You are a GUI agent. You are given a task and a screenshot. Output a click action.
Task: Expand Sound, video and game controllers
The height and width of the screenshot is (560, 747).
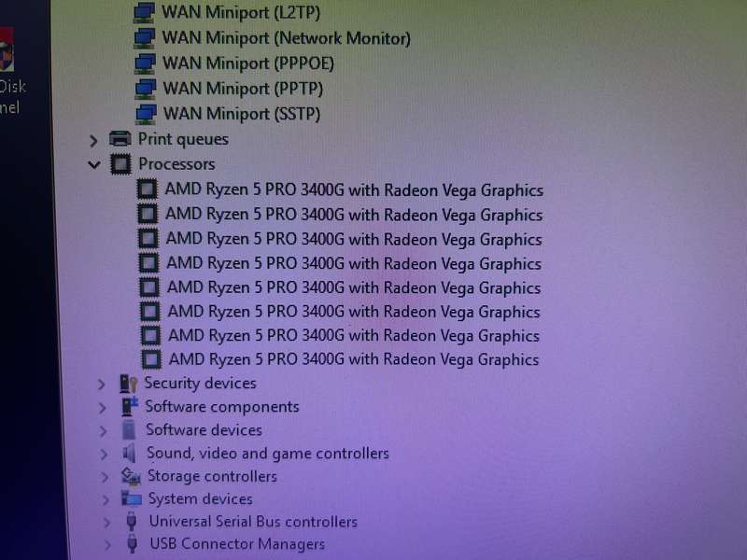point(104,454)
